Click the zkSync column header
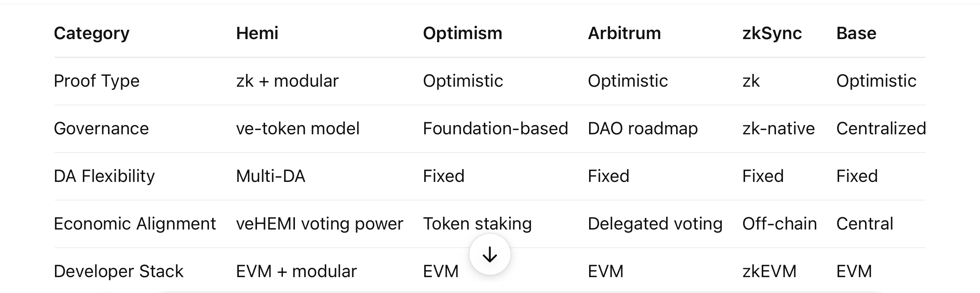The height and width of the screenshot is (293, 980). [772, 33]
